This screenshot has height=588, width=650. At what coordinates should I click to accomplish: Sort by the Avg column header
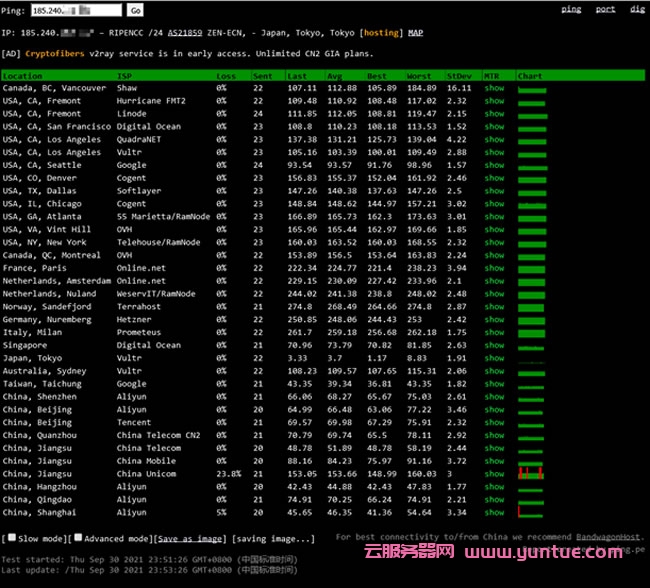335,76
